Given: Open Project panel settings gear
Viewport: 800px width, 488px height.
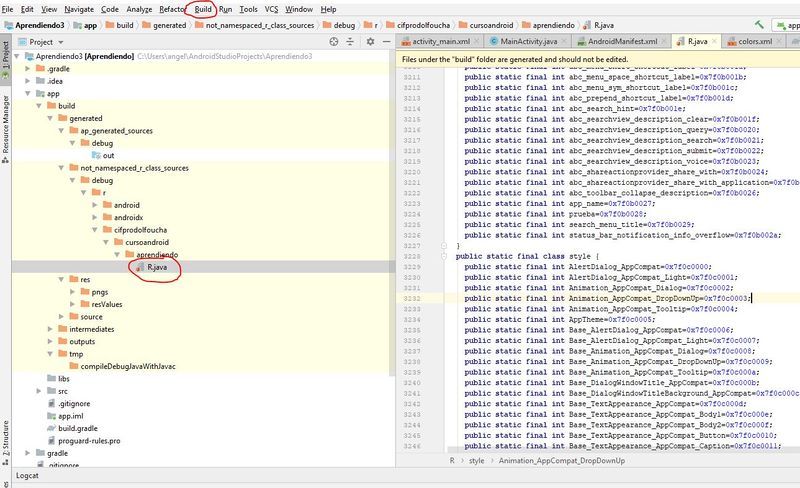Looking at the screenshot, I should [370, 42].
